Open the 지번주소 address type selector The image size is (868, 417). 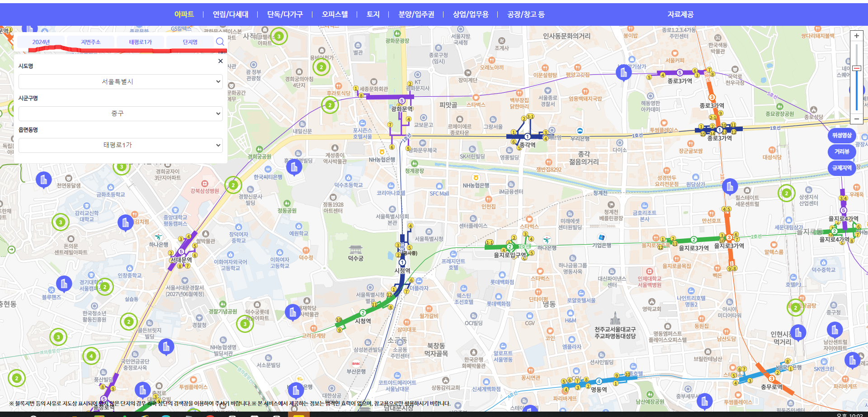[x=91, y=42]
